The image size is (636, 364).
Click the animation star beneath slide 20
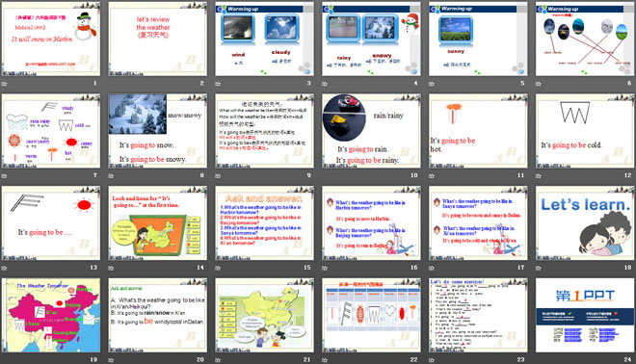click(x=111, y=359)
